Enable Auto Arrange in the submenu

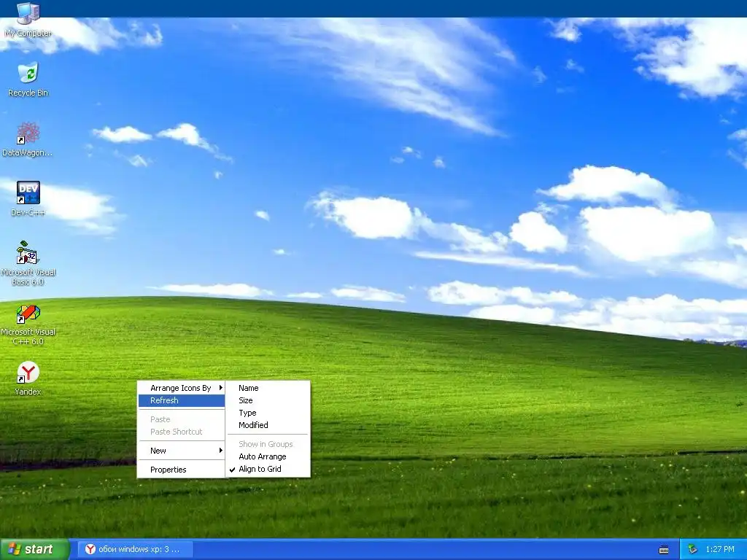268,456
